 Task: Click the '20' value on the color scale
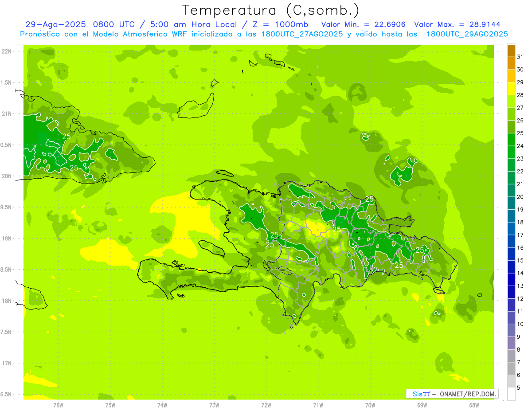pos(520,197)
